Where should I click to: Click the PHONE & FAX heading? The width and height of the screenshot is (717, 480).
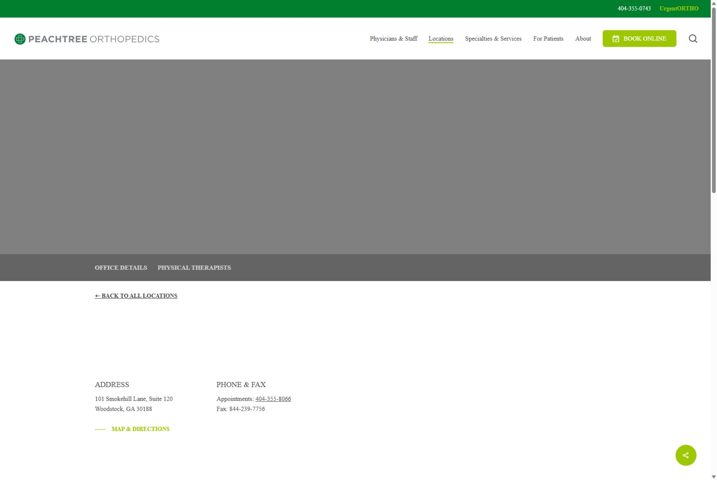(x=241, y=384)
